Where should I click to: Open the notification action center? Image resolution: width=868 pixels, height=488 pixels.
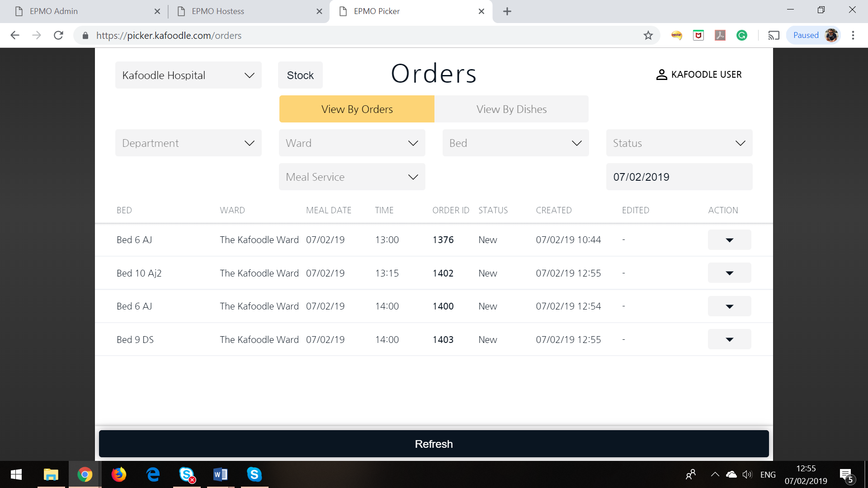(x=848, y=475)
